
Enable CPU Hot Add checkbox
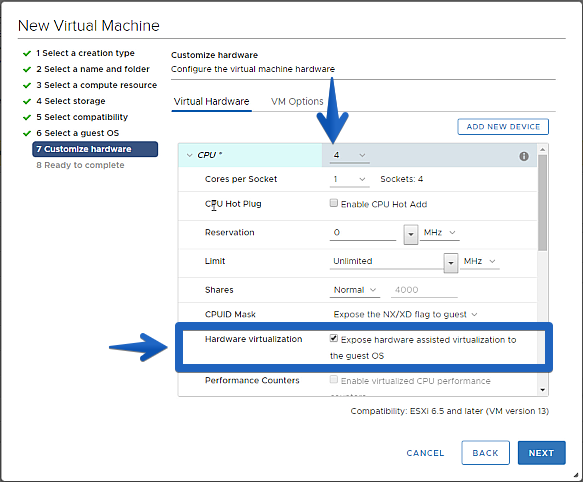[334, 203]
